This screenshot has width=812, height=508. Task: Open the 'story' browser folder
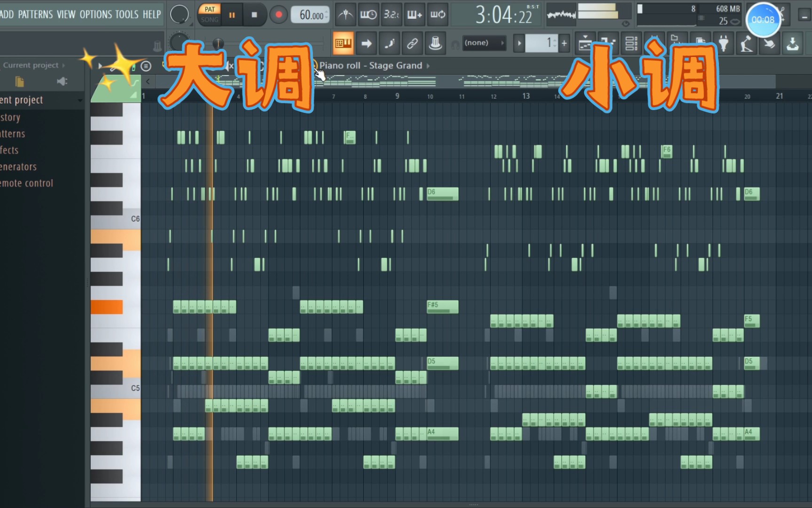(x=10, y=117)
